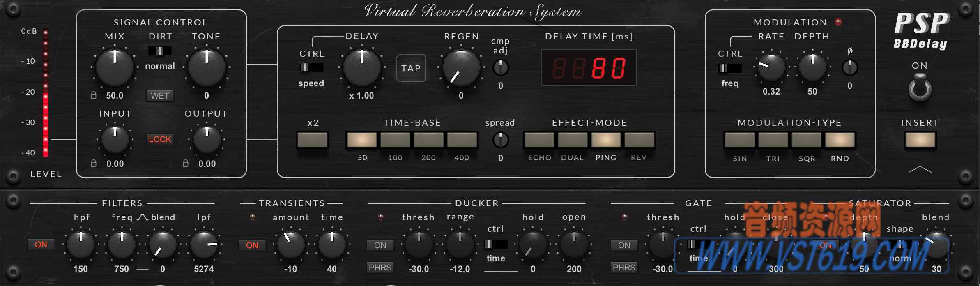Click the gate thresh knob
The image size is (980, 286).
[663, 245]
